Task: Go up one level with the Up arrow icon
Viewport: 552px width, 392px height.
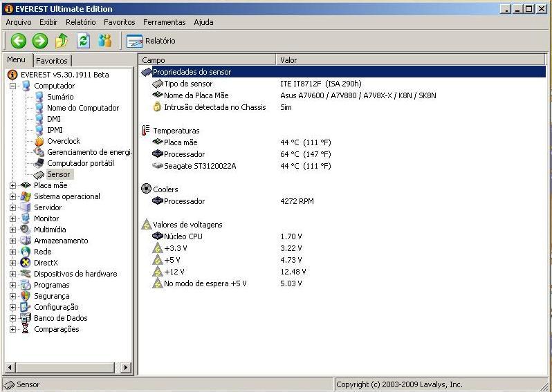Action: (x=62, y=41)
